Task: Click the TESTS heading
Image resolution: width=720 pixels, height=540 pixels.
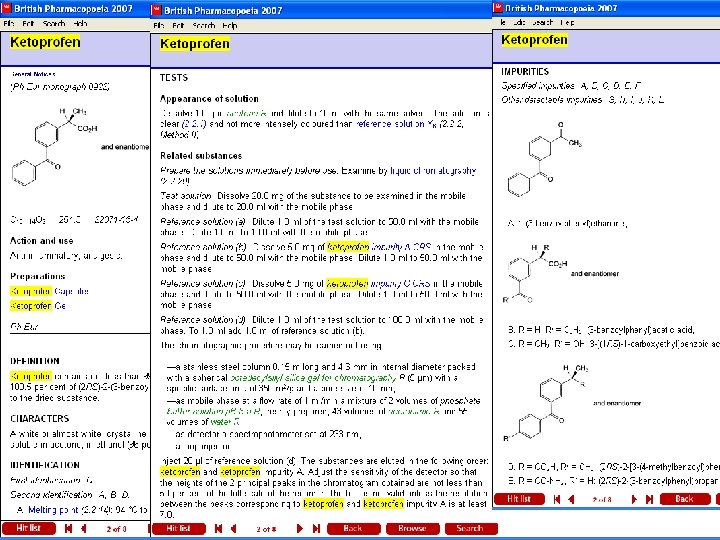Action: tap(174, 78)
